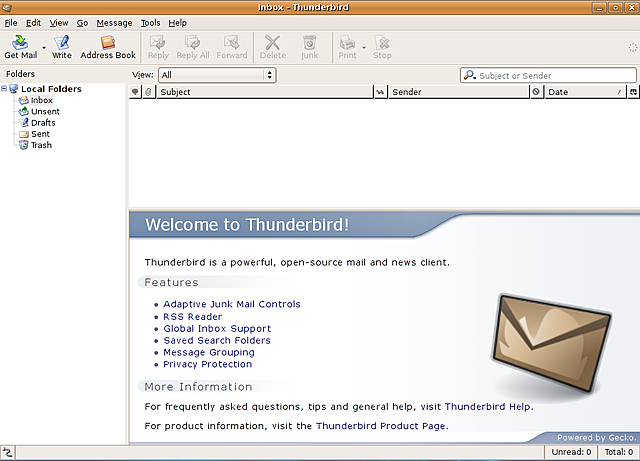Open the Go menu
This screenshot has height=461, width=640.
(82, 23)
